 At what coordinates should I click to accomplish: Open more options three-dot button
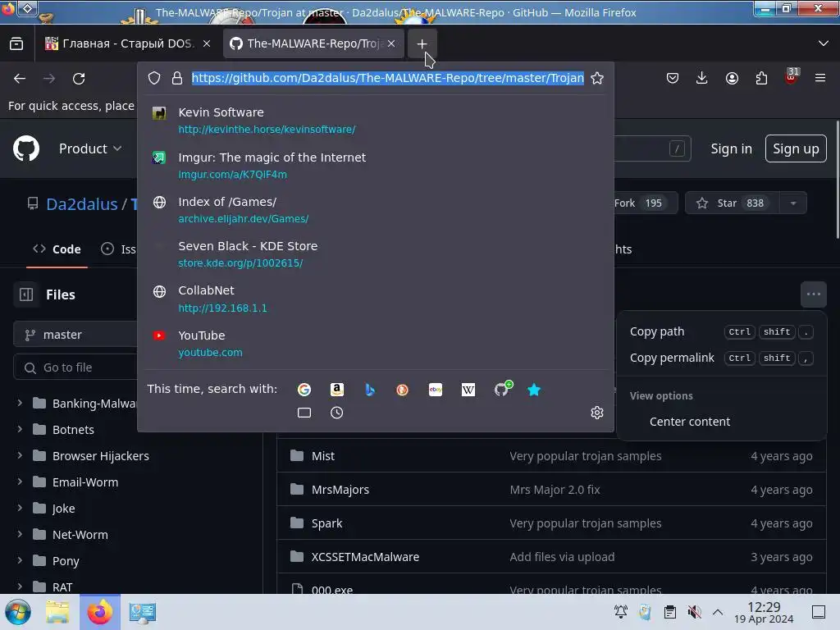(x=813, y=294)
